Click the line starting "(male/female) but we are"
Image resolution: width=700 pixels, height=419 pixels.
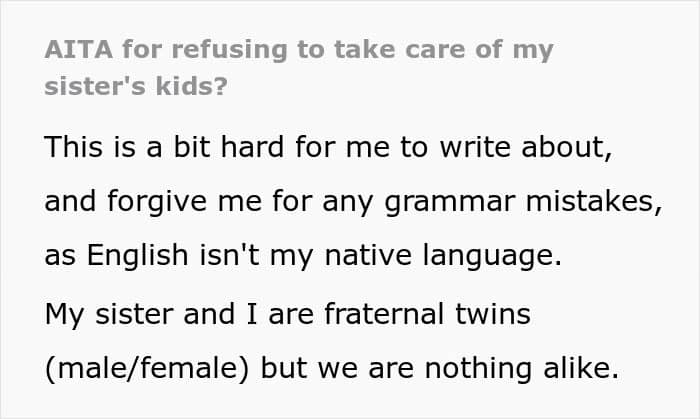(332, 369)
